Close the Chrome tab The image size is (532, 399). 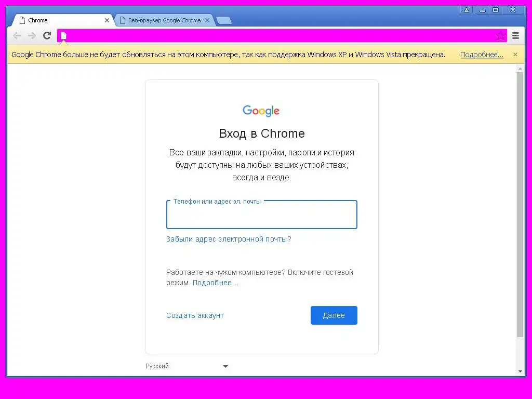pyautogui.click(x=107, y=20)
